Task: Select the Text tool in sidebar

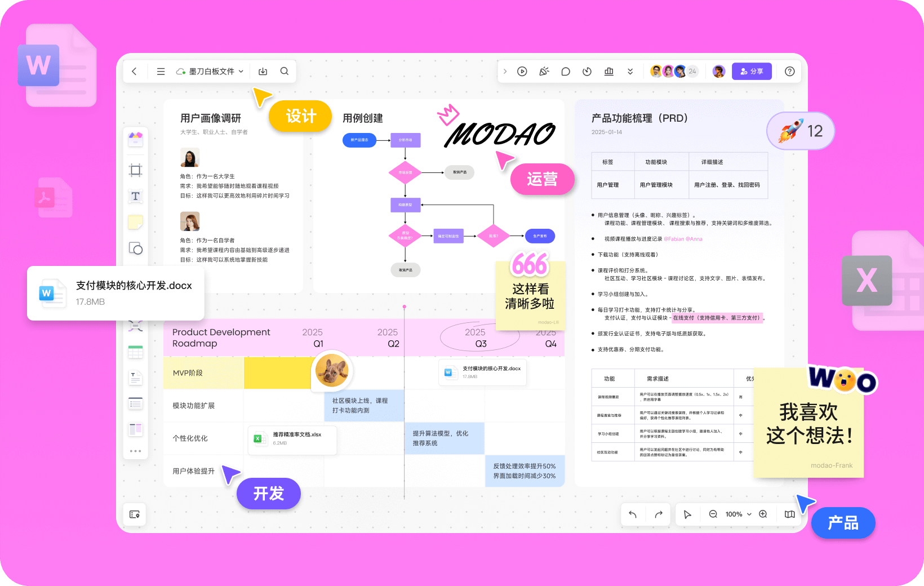Action: [135, 196]
